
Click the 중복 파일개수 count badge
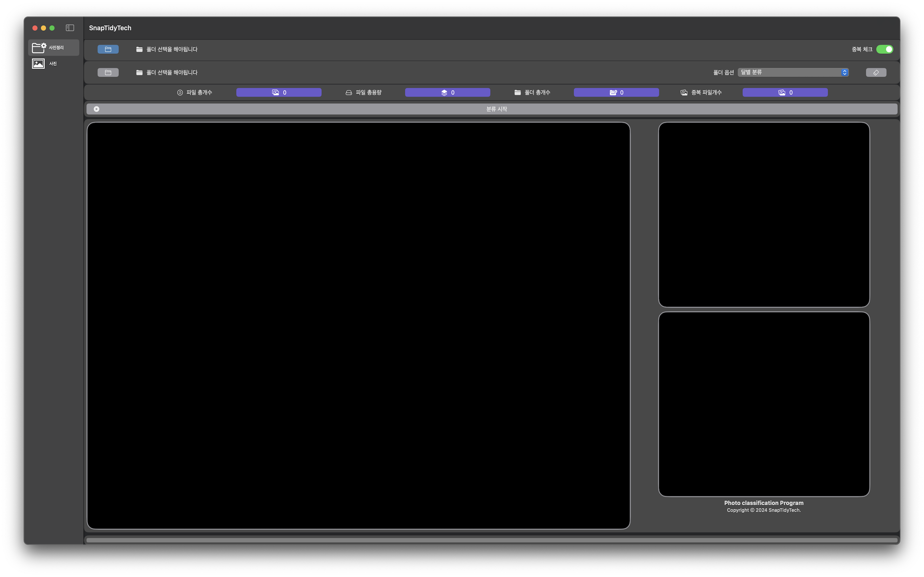(785, 92)
